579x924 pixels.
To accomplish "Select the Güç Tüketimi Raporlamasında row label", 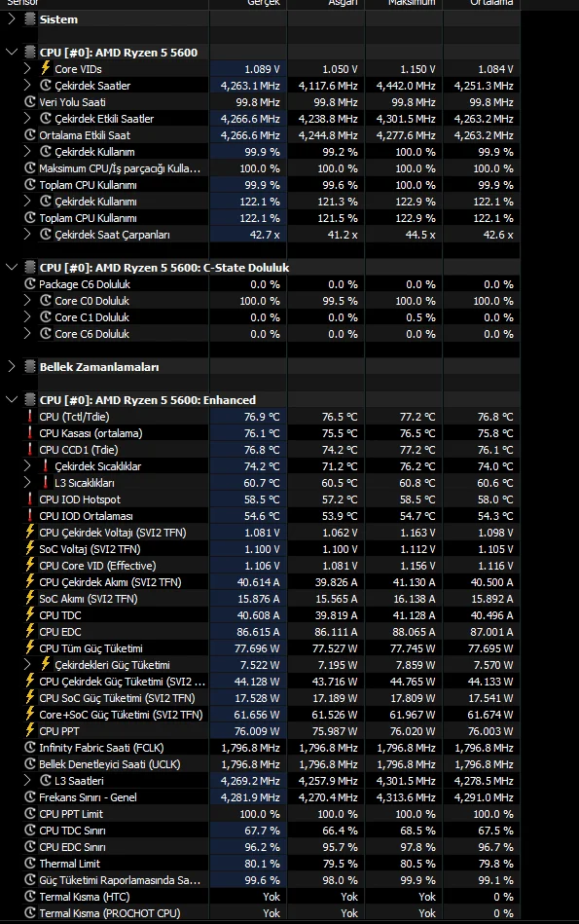I will tap(120, 880).
